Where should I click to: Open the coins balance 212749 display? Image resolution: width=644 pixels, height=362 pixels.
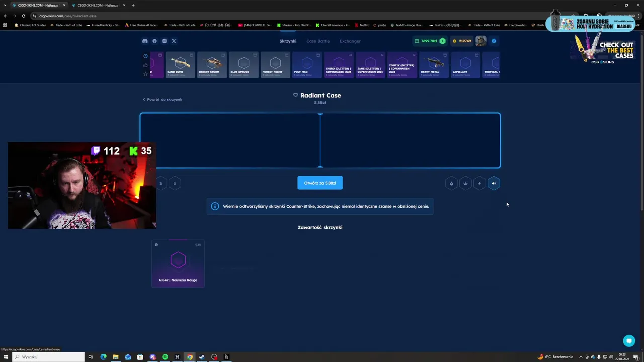coord(462,41)
